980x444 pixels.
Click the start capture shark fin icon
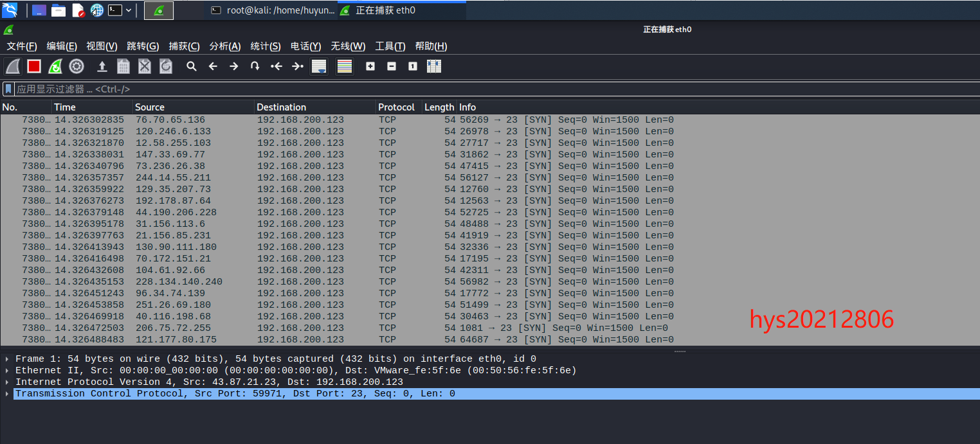13,66
